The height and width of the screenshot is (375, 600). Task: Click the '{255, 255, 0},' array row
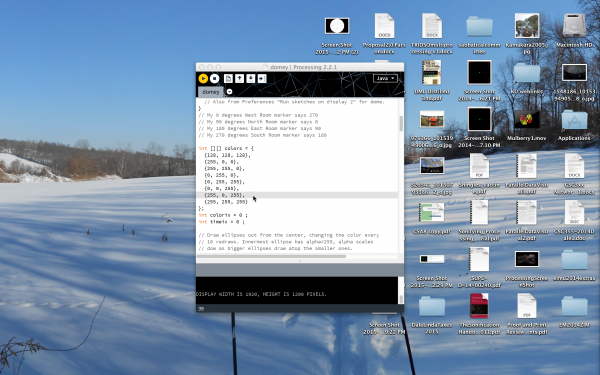tap(224, 168)
